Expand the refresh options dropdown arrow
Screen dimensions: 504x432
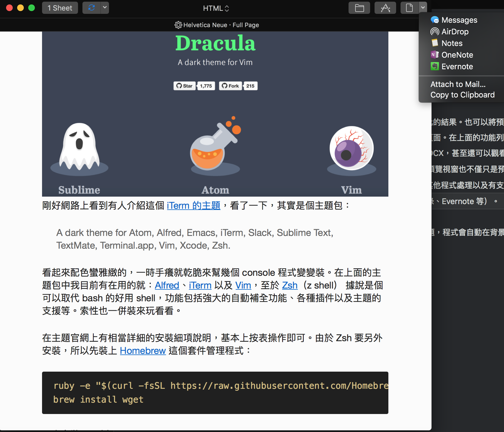tap(105, 8)
